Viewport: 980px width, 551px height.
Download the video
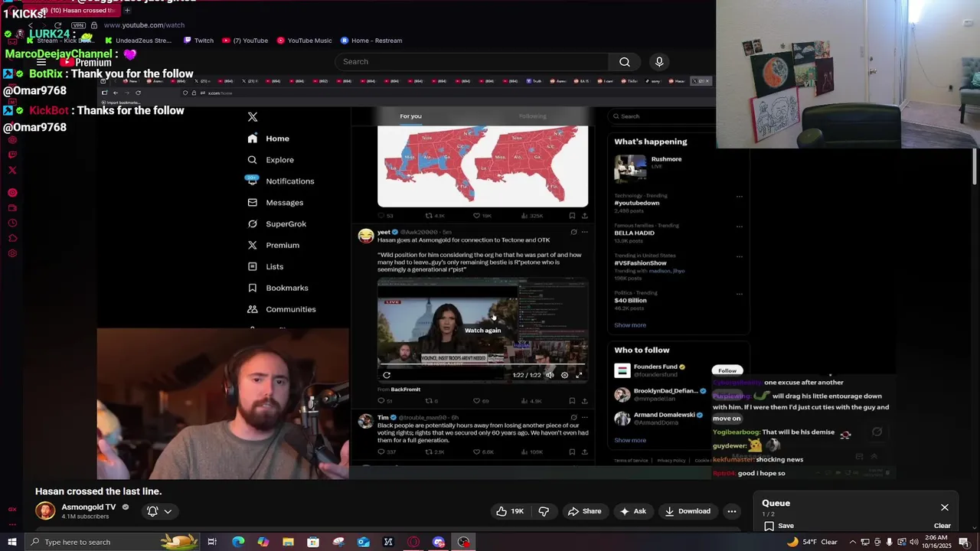tap(687, 511)
